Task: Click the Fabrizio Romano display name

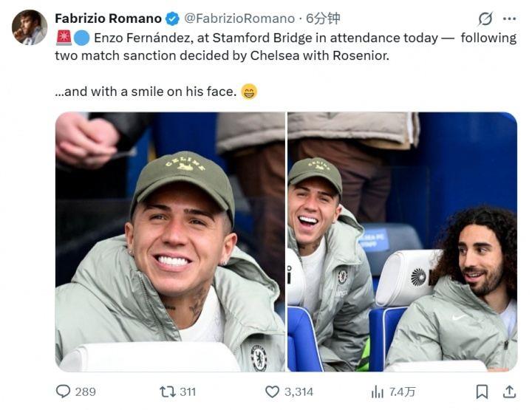Action: 108,18
